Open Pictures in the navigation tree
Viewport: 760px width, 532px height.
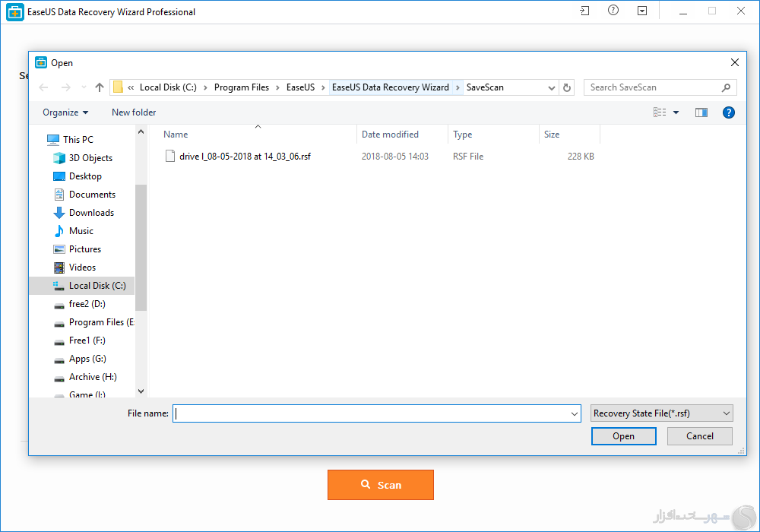point(78,249)
